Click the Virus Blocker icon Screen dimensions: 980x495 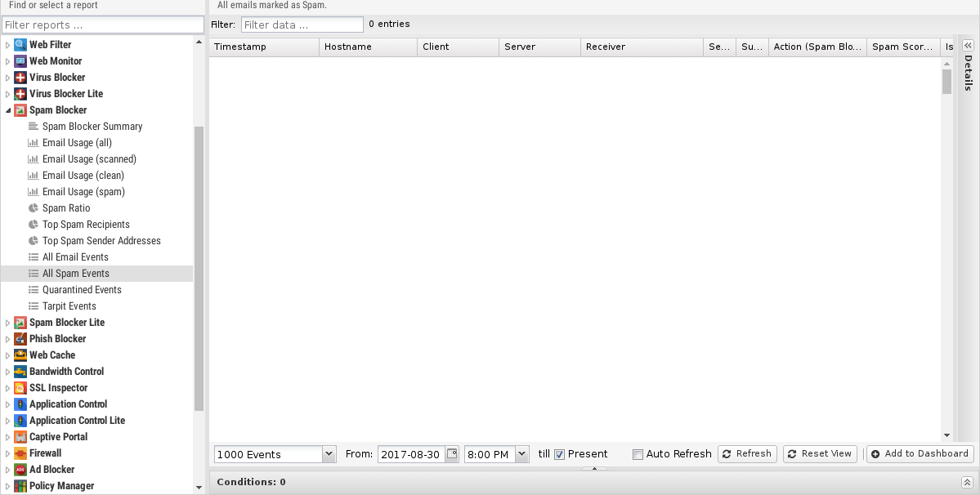point(20,78)
